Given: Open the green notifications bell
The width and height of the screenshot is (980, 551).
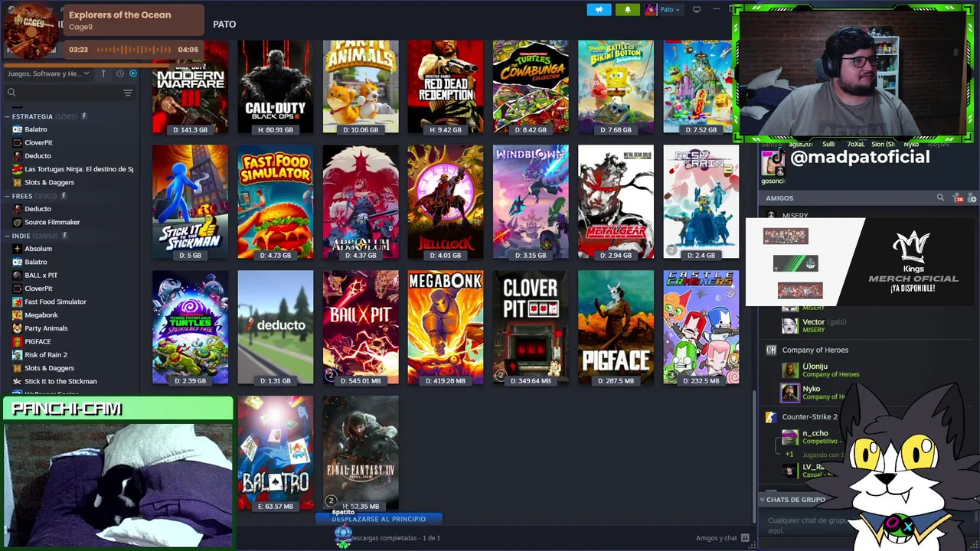Looking at the screenshot, I should [627, 9].
